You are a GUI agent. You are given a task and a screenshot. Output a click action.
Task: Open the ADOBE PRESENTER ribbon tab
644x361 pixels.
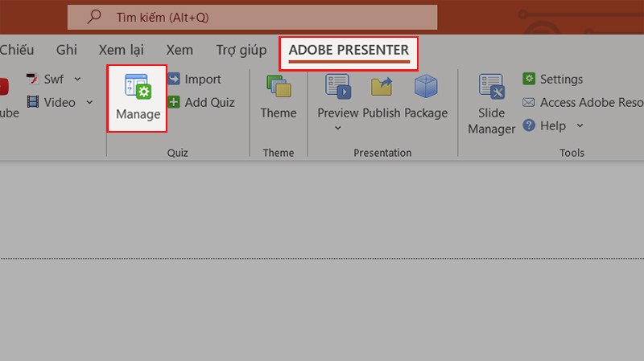point(349,50)
